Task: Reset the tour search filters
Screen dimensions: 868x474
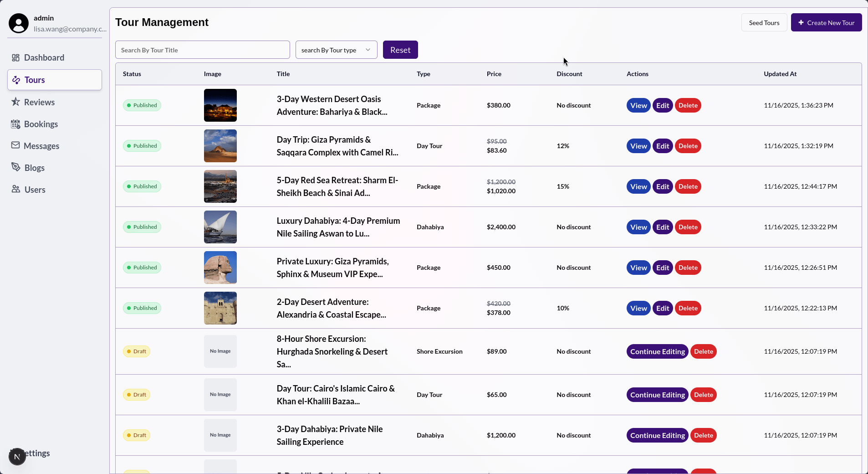Action: click(400, 50)
